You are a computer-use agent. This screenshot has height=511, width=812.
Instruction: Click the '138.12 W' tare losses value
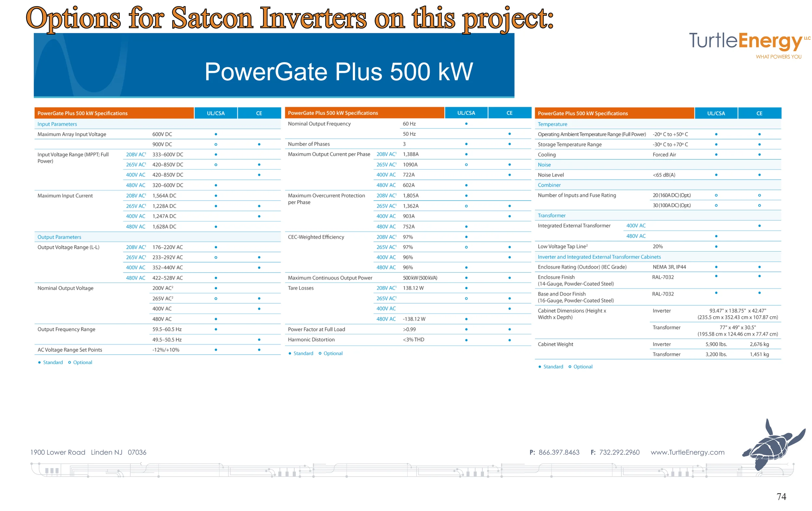(413, 288)
